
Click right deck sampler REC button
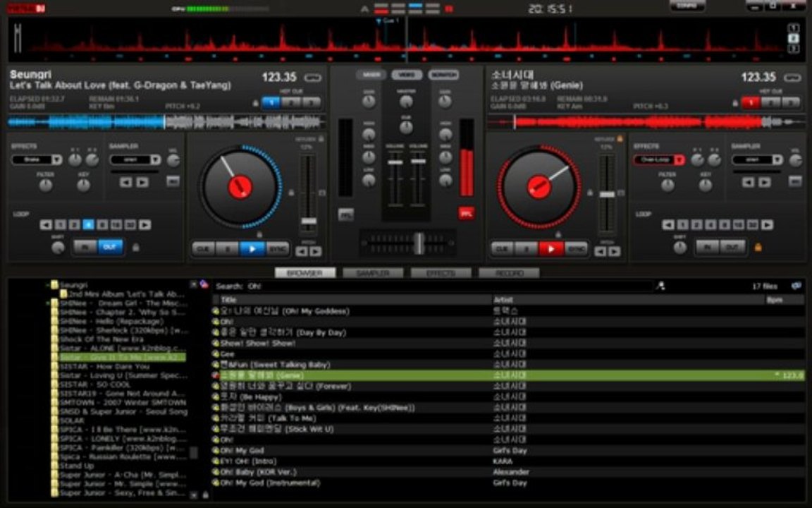tap(795, 181)
